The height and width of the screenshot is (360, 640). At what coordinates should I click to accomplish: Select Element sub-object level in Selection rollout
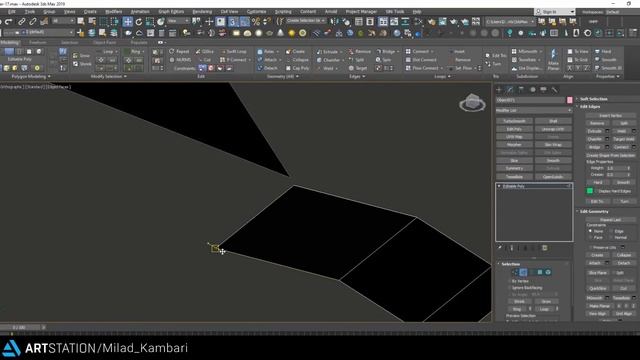click(x=548, y=272)
